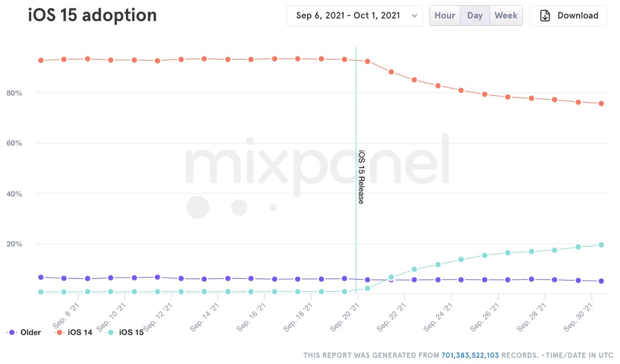Switch to Week granularity
Viewport: 620px width, 364px height.
click(x=506, y=15)
